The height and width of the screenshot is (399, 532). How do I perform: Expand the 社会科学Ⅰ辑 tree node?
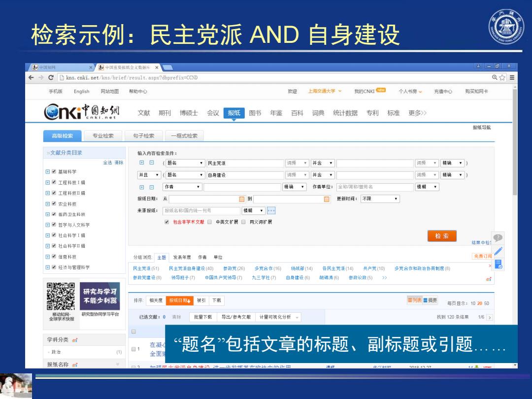(x=47, y=235)
